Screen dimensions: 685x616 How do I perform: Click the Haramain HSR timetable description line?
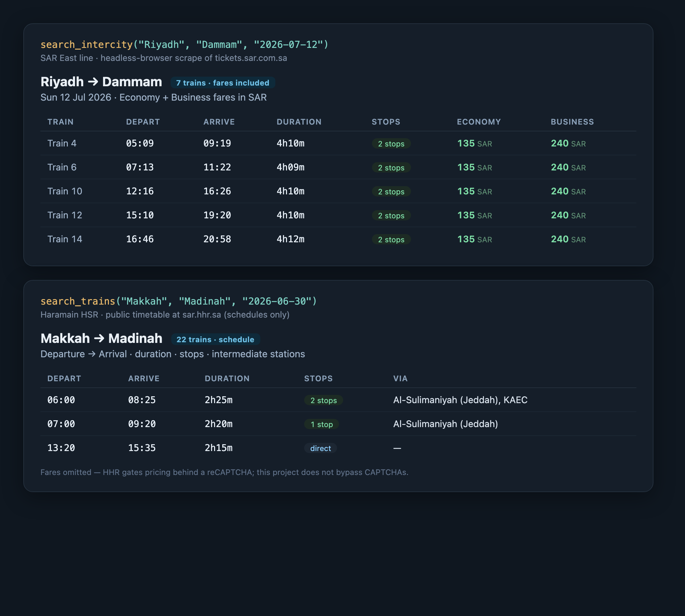165,315
